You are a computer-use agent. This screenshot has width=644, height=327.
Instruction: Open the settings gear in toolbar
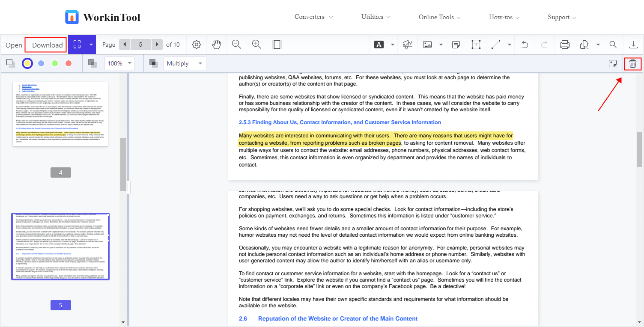coord(197,45)
